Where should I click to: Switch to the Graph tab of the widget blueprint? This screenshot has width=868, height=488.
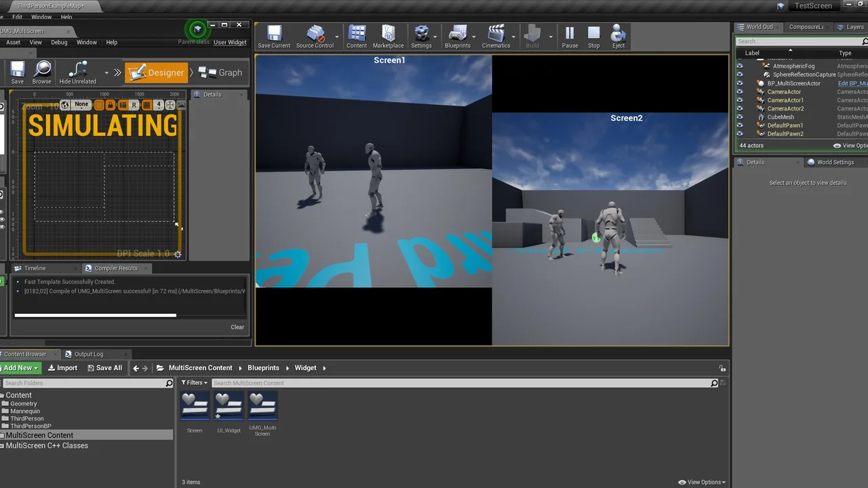tap(222, 72)
